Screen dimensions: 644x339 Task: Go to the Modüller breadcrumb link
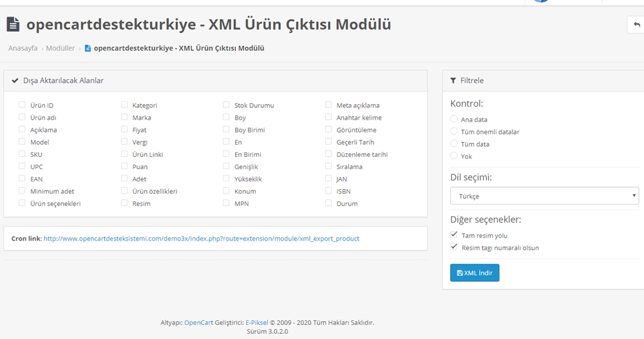(61, 48)
